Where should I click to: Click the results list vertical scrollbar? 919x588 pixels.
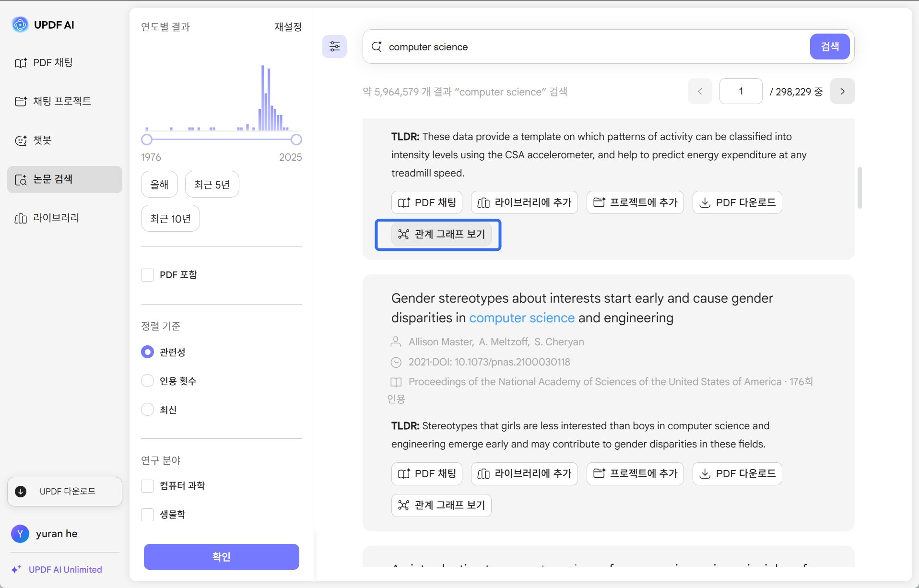pos(860,188)
